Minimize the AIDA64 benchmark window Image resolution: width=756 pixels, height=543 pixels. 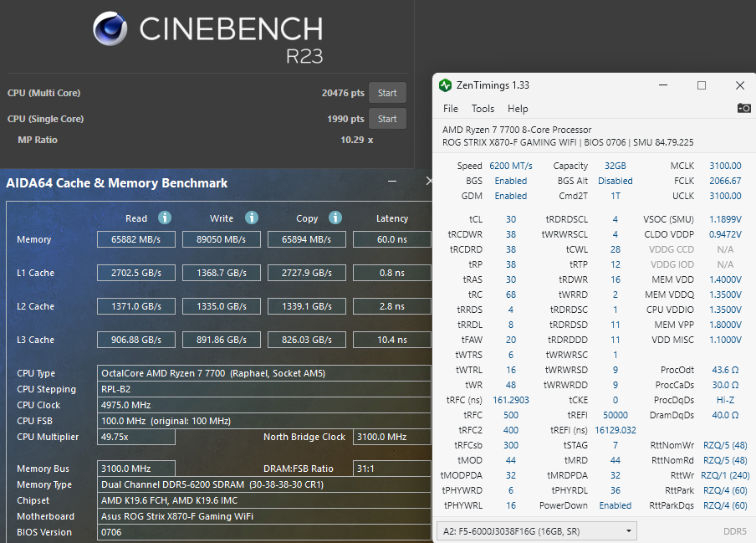pos(391,182)
